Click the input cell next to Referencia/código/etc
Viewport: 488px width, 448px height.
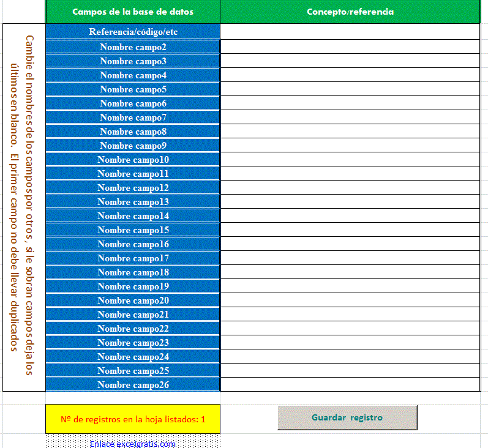click(x=350, y=31)
